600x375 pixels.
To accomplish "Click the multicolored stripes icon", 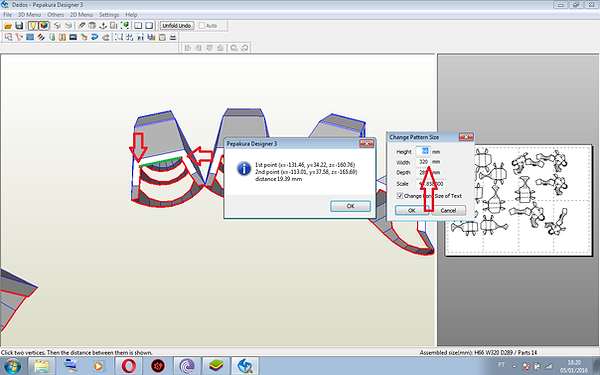I will pyautogui.click(x=41, y=37).
